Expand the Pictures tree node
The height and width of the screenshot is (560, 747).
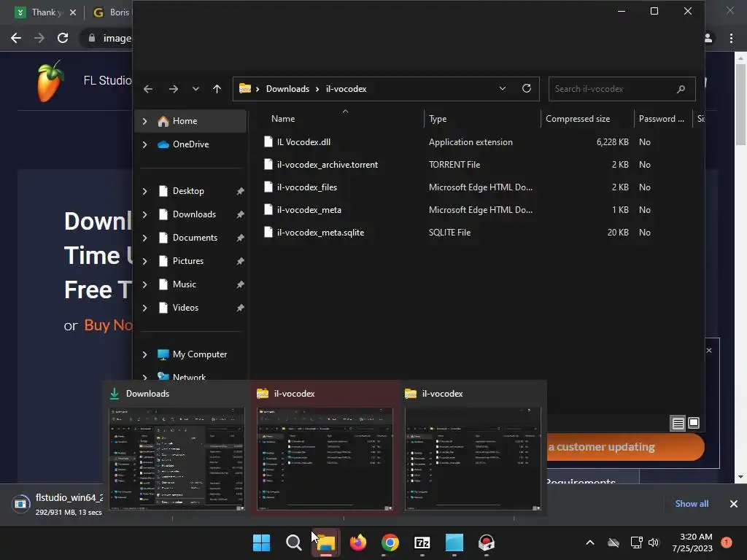(x=145, y=262)
